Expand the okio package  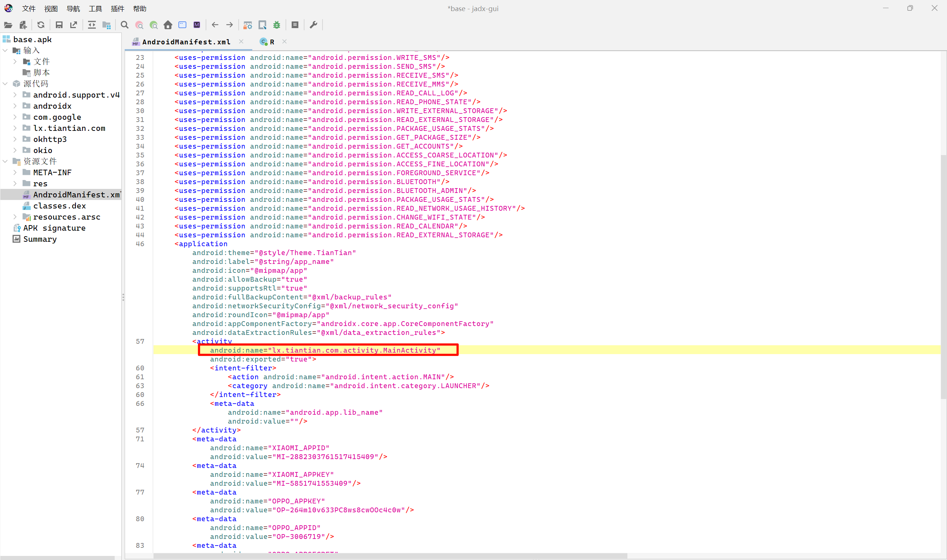15,150
